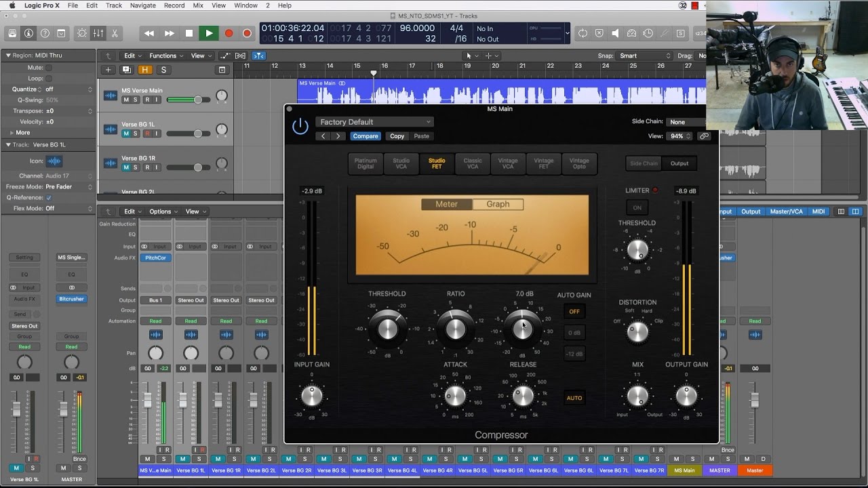Viewport: 868px width, 488px height.
Task: Switch to the Output button in Compressor
Action: pos(679,163)
